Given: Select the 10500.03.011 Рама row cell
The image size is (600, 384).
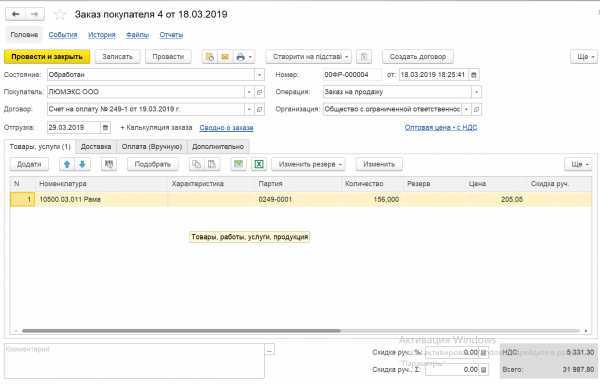Looking at the screenshot, I should (101, 200).
